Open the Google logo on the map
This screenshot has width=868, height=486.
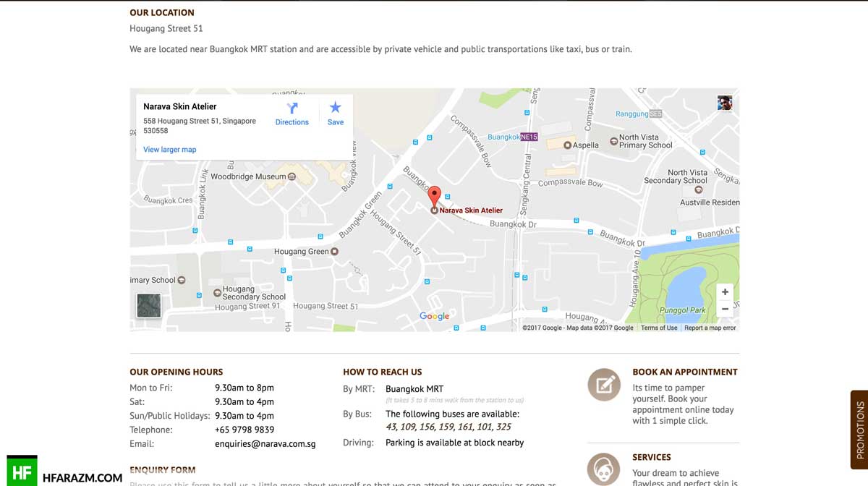point(434,316)
